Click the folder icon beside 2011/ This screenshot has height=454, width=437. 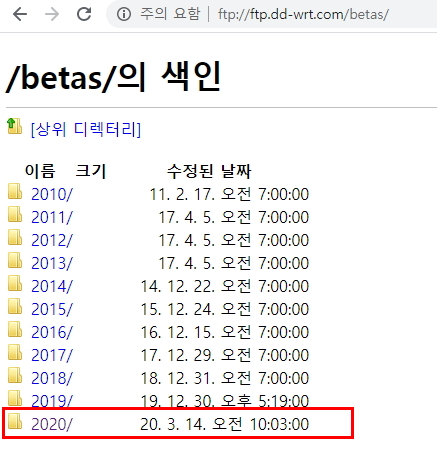(x=15, y=214)
